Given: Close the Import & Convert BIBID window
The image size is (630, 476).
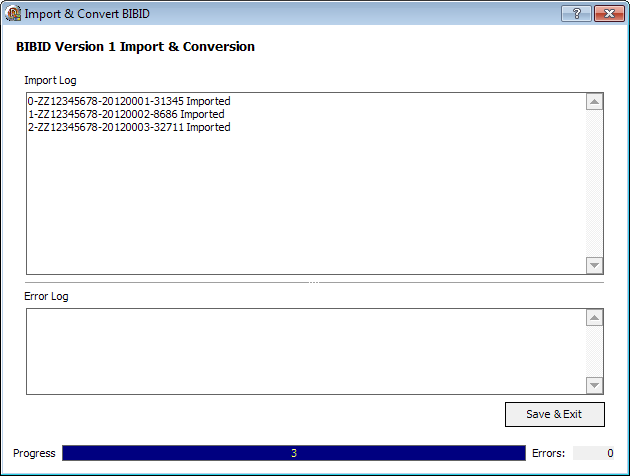Looking at the screenshot, I should (x=607, y=13).
